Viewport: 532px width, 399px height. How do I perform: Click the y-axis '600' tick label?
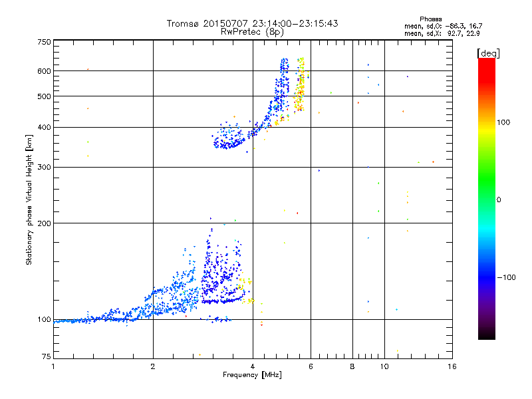click(44, 71)
